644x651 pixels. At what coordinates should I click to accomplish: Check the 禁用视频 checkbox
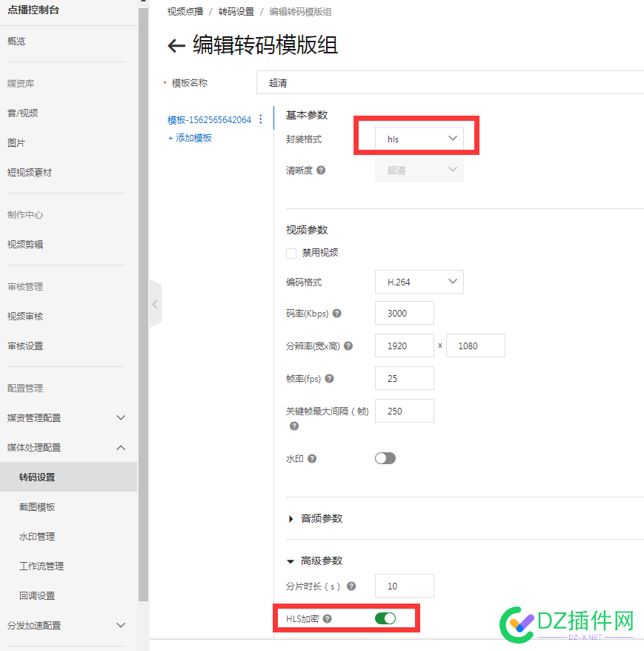291,254
